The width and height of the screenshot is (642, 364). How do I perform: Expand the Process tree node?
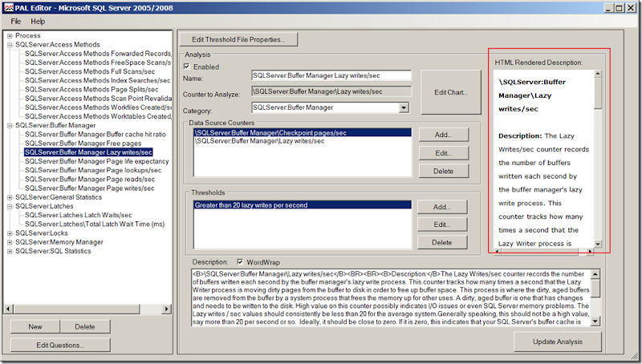coord(10,36)
